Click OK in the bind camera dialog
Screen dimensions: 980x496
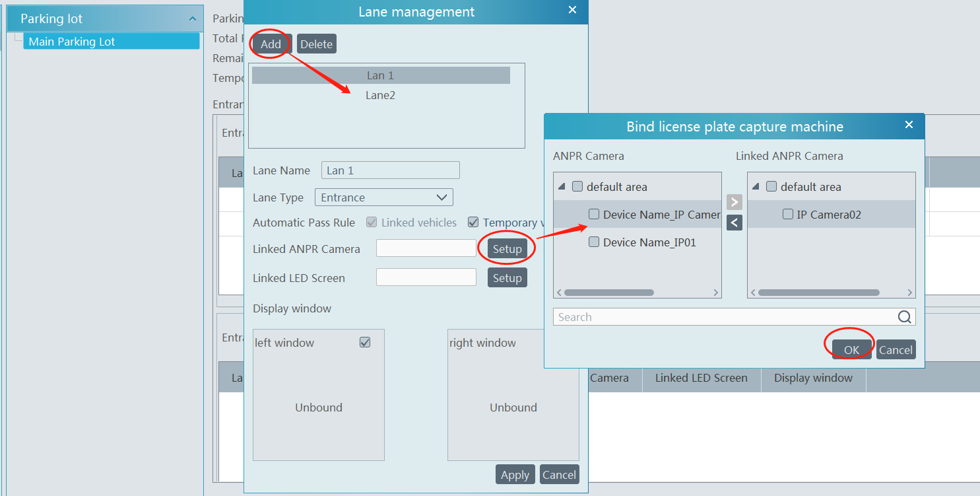[x=851, y=350]
